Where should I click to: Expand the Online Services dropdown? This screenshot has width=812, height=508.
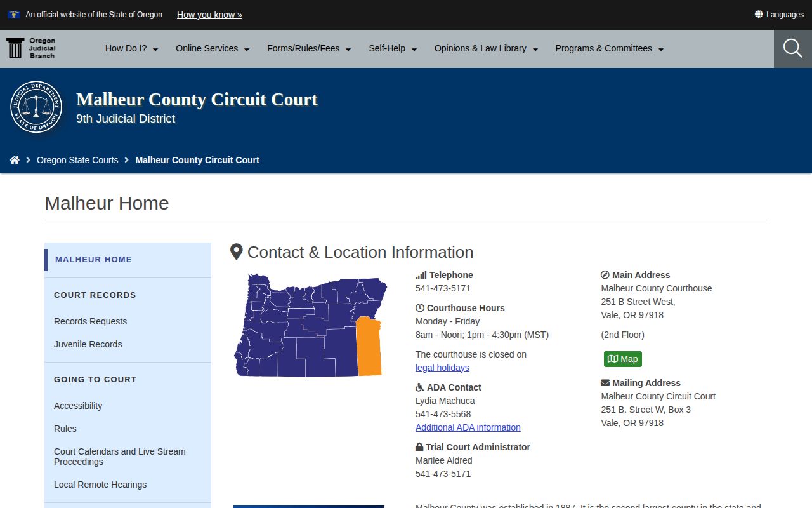tap(213, 48)
